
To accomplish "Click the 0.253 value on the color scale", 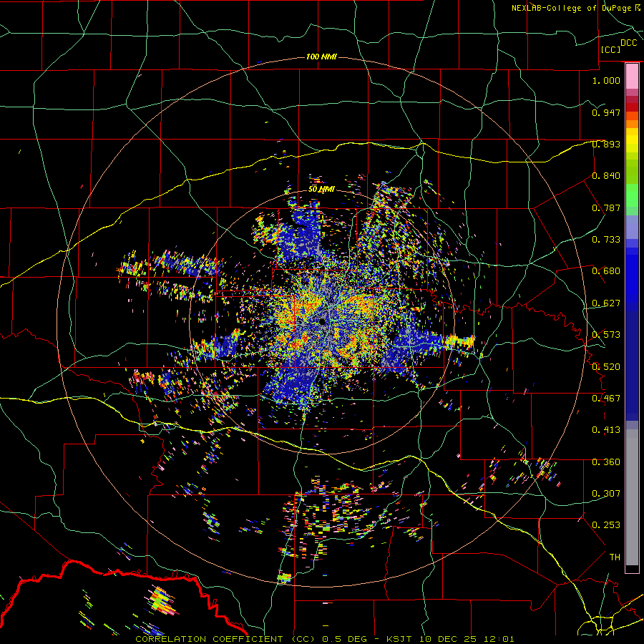I will coord(606,525).
